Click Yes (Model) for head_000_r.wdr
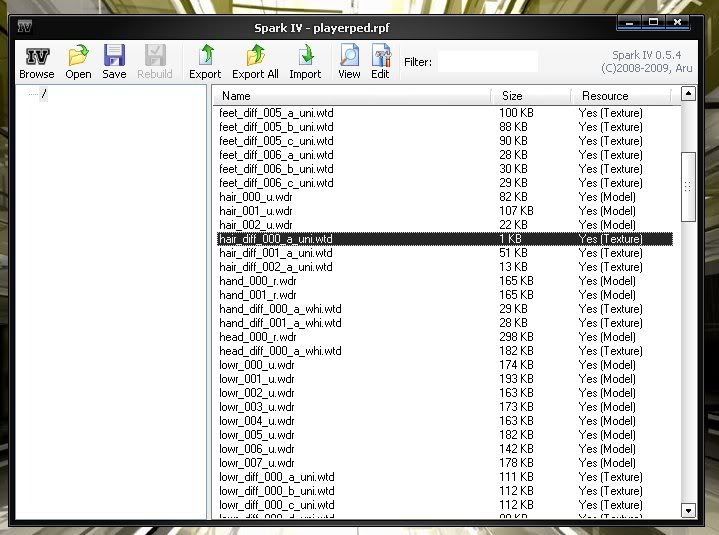 (x=607, y=337)
